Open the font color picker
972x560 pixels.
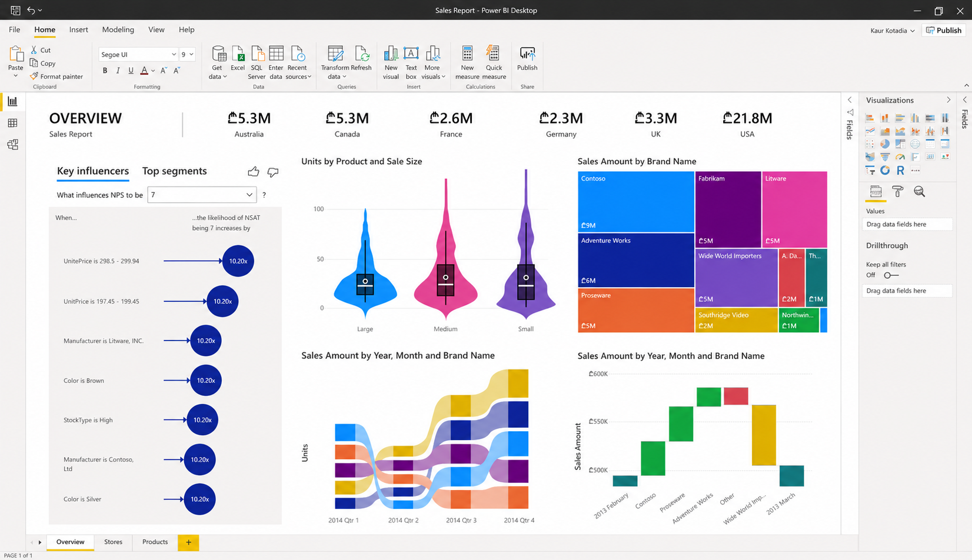tap(147, 71)
